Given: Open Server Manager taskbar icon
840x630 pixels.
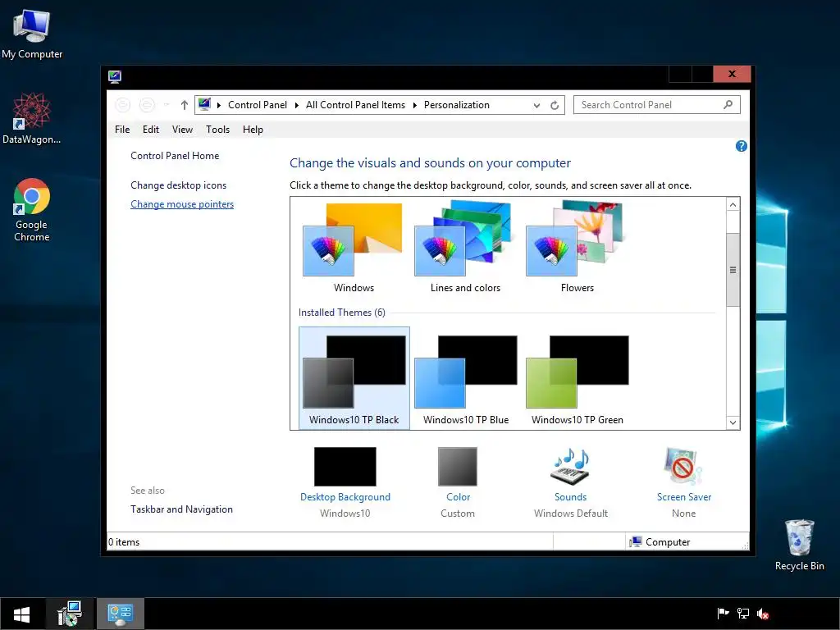Looking at the screenshot, I should [70, 614].
